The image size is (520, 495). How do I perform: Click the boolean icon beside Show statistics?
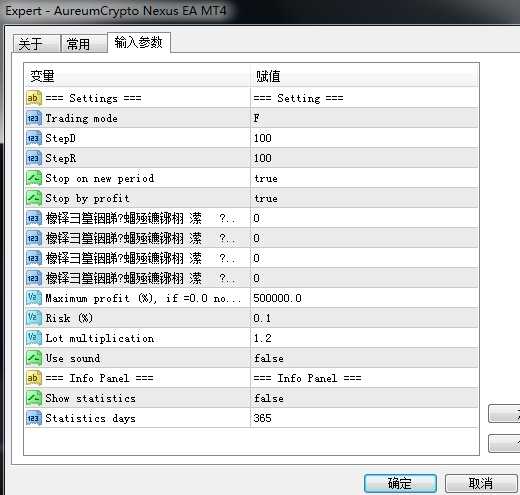tap(34, 398)
